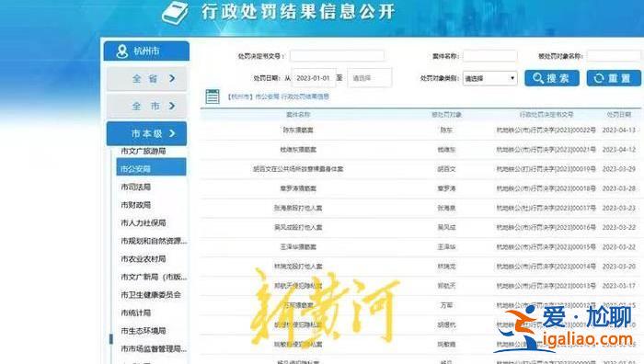Select 市公安局 in sidebar

(x=151, y=168)
